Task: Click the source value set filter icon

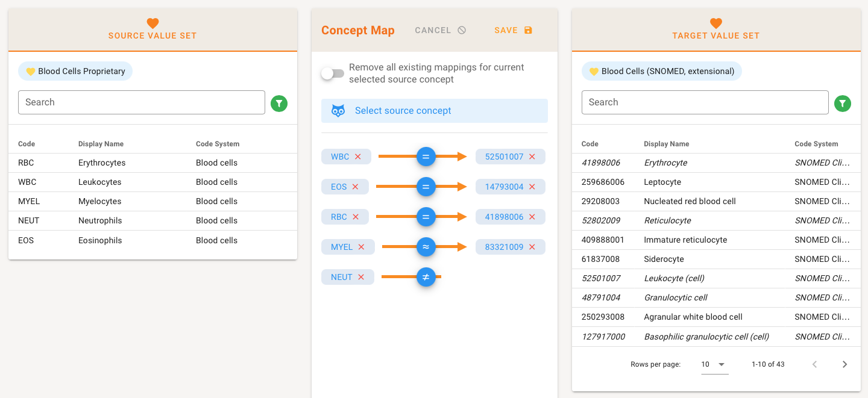Action: [278, 104]
